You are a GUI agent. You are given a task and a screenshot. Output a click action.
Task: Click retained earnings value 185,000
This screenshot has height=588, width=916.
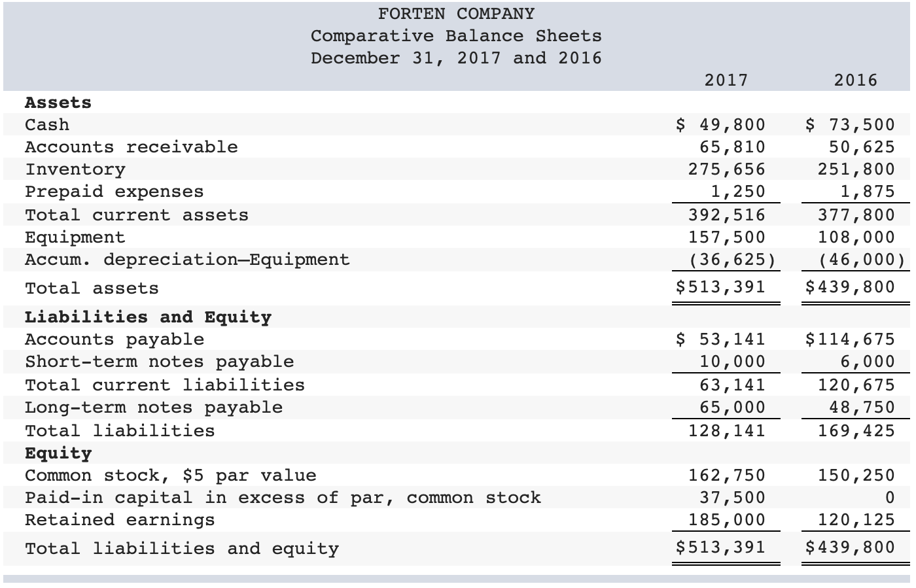tap(726, 519)
